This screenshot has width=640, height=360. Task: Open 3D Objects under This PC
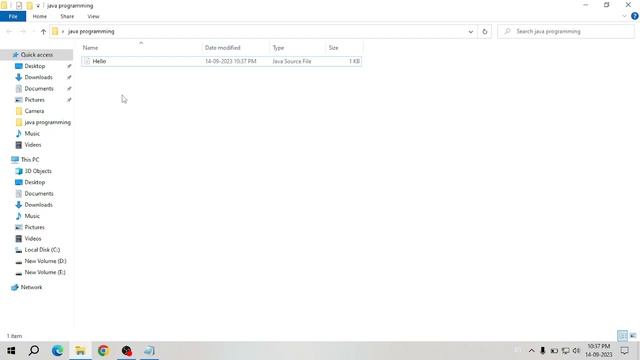pos(38,171)
